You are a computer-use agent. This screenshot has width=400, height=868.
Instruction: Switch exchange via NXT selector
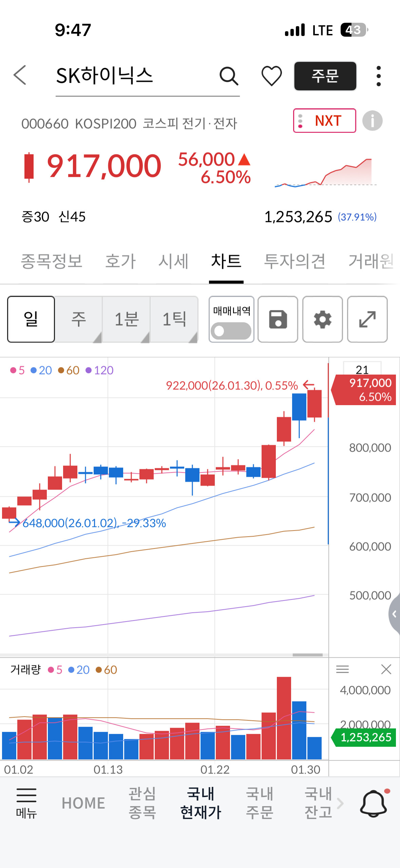325,121
